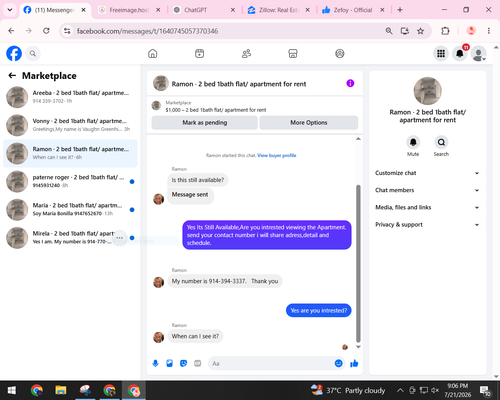Open site information icon in address bar
Screen dimensions: 500x400
(x=67, y=31)
